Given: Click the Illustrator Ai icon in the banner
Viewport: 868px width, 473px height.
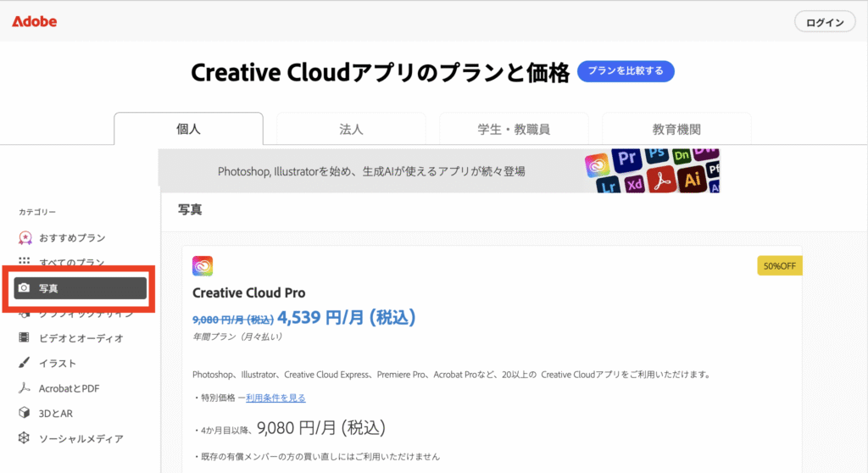Looking at the screenshot, I should (691, 180).
